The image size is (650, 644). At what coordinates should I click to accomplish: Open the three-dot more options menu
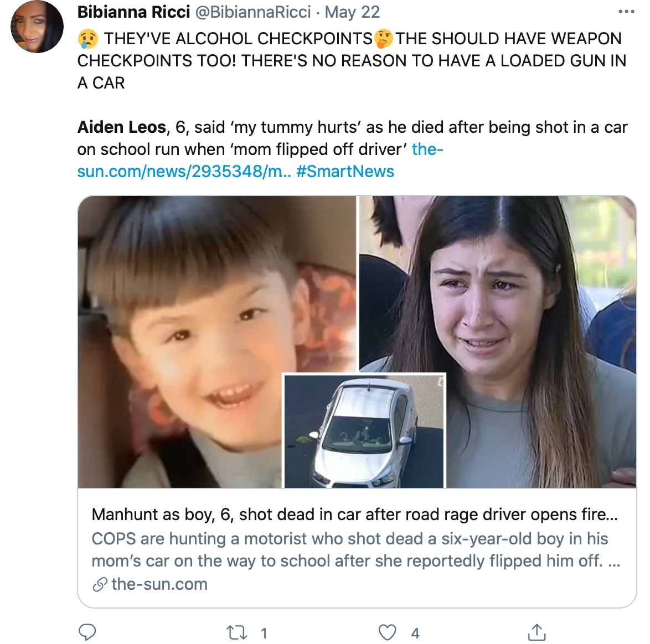[626, 12]
